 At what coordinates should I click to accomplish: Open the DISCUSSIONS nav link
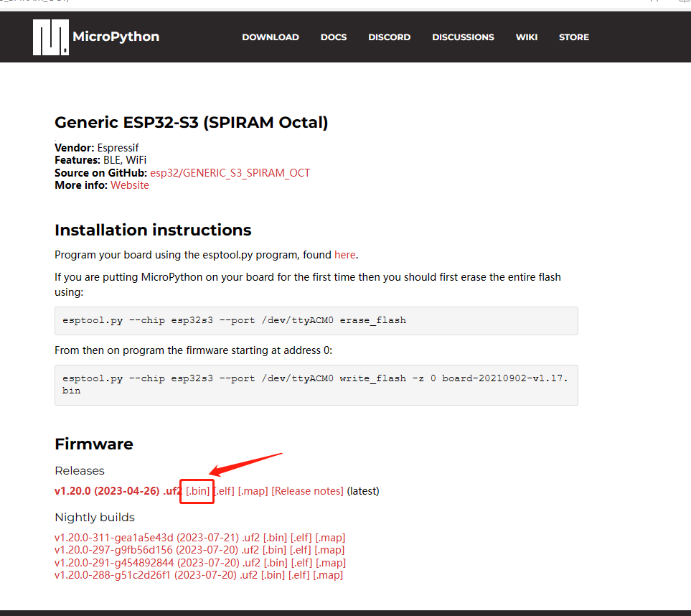[463, 37]
